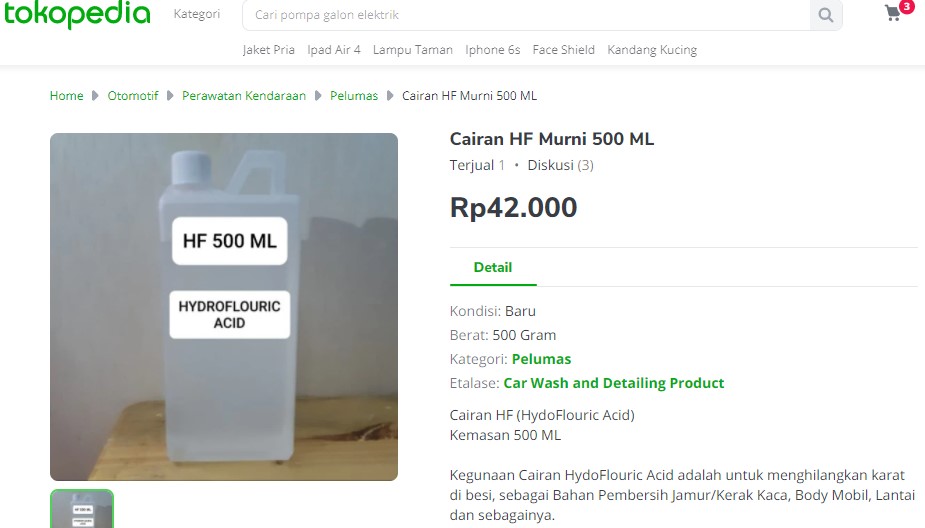Viewport: 925px width, 528px height.
Task: Switch to the Detail tab
Action: (493, 268)
